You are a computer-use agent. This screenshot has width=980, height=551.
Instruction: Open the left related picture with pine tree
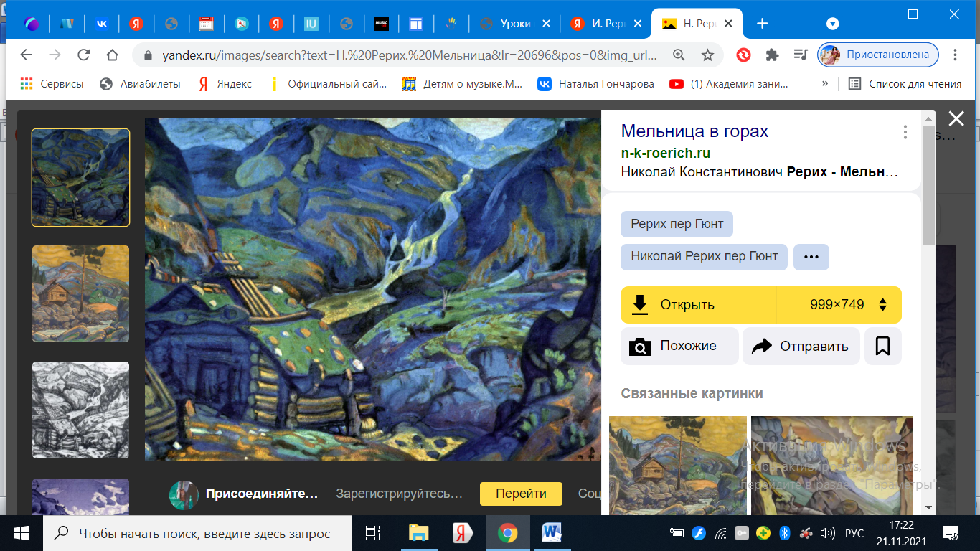pos(678,465)
